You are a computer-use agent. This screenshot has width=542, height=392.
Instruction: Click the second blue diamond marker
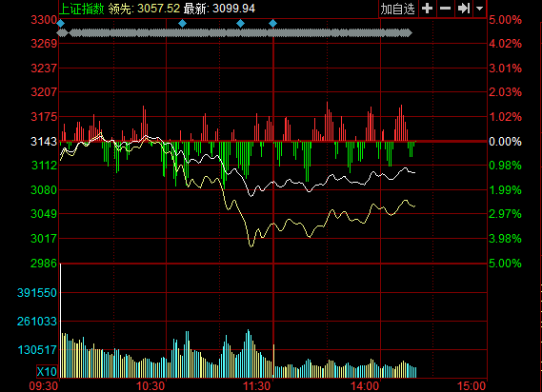(182, 24)
